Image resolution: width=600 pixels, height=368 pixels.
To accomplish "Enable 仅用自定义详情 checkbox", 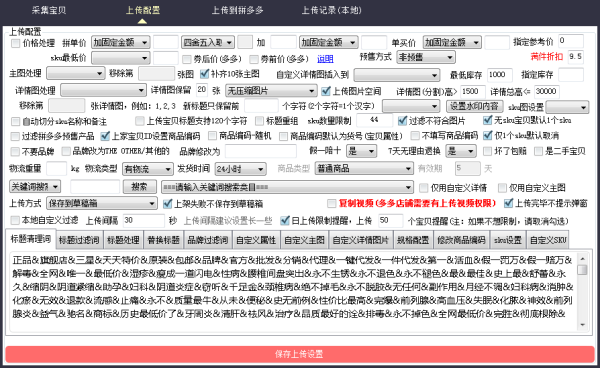I will pyautogui.click(x=424, y=188).
